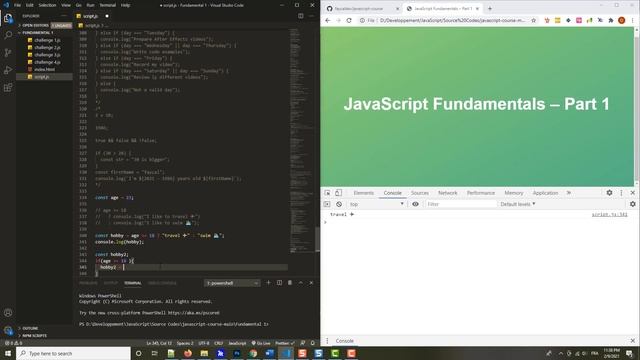Open the Chrome profile avatar
This screenshot has width=640, height=360.
pos(621,20)
